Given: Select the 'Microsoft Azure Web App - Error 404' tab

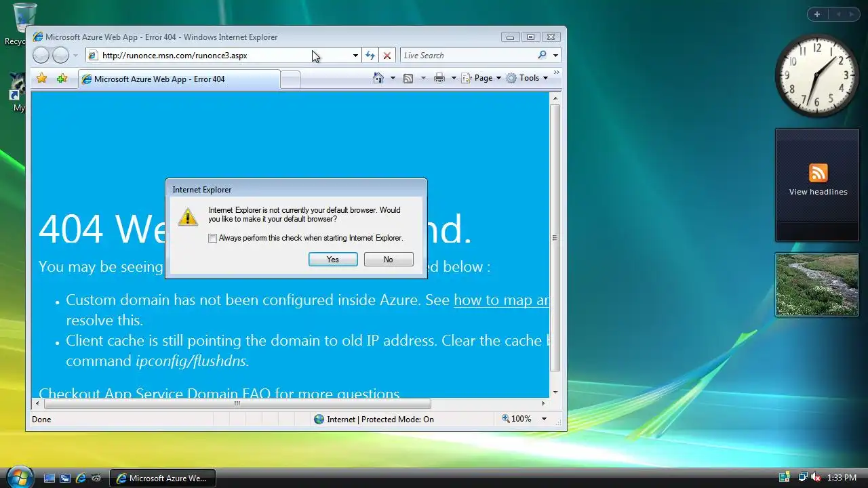Looking at the screenshot, I should click(x=178, y=79).
